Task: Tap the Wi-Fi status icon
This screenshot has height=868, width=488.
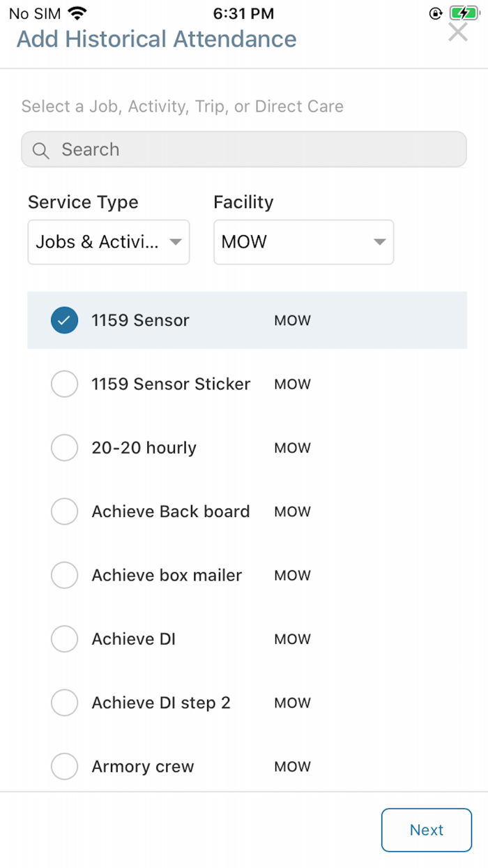Action: click(77, 13)
